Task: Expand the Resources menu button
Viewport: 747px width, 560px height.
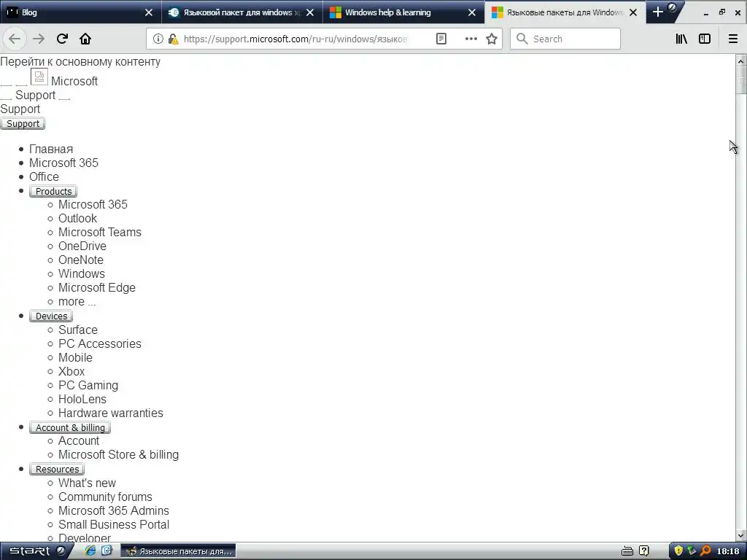Action: coord(57,469)
